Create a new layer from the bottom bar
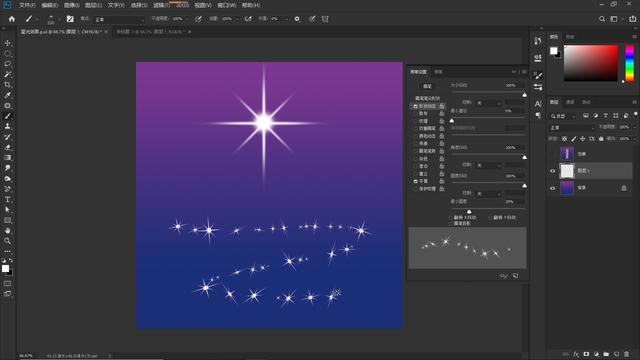This screenshot has width=640, height=360. (x=616, y=354)
